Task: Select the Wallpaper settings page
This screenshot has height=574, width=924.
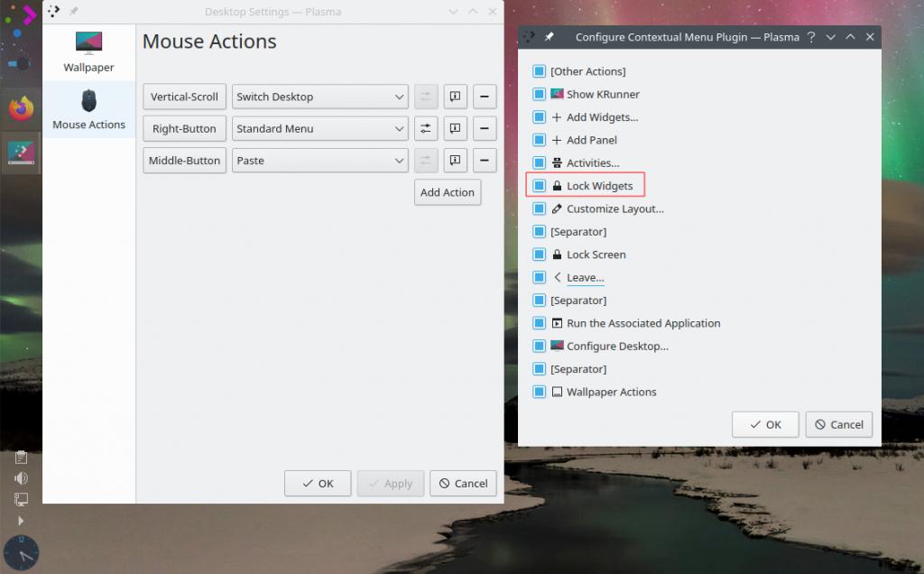Action: click(x=88, y=52)
